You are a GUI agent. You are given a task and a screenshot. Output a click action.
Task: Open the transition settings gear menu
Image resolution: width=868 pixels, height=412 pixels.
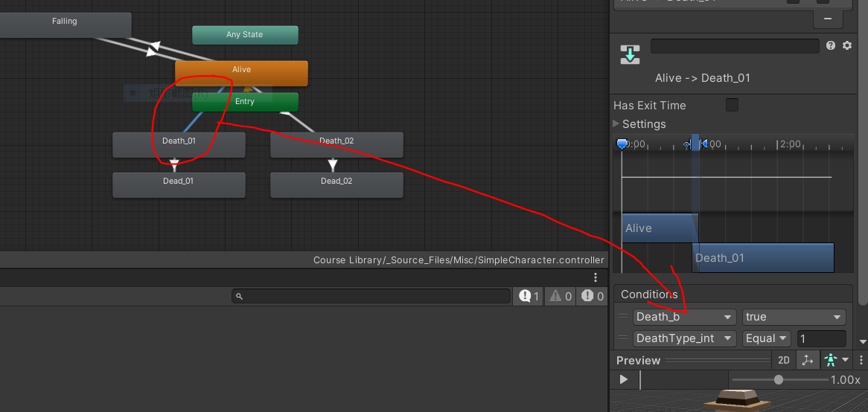coord(847,46)
